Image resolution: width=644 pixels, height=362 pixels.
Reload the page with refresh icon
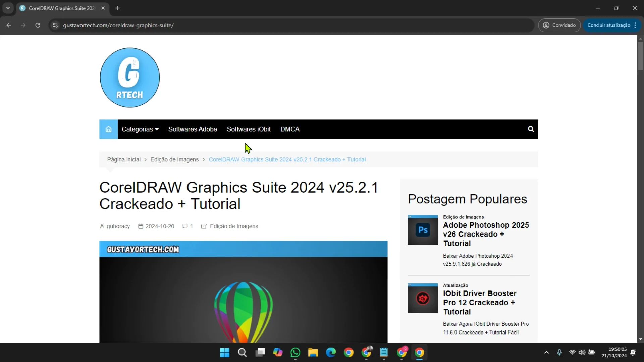(38, 25)
